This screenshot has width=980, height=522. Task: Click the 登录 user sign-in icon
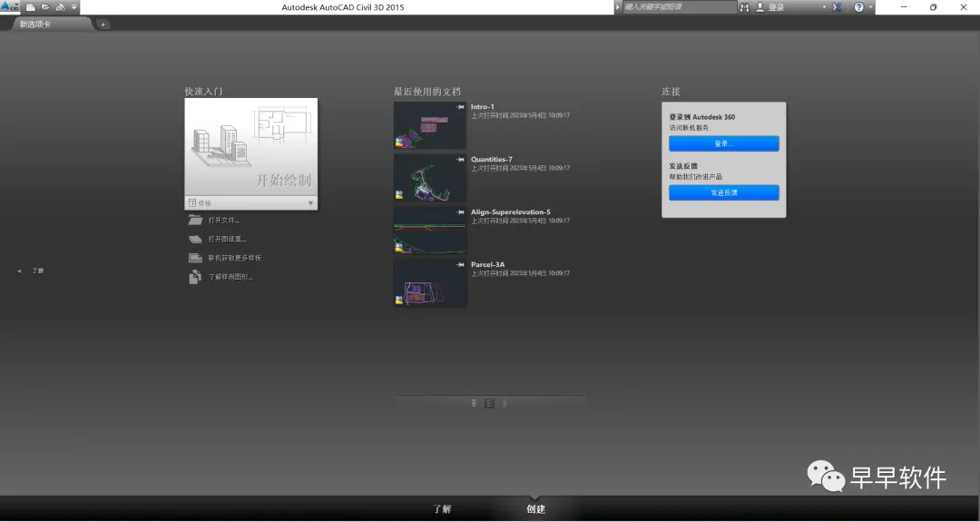(x=760, y=7)
